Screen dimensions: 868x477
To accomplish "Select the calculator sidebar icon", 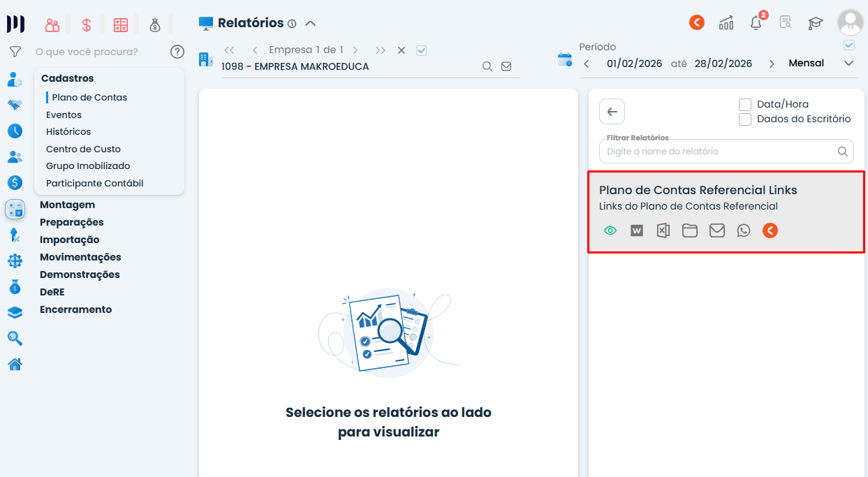I will (x=15, y=209).
